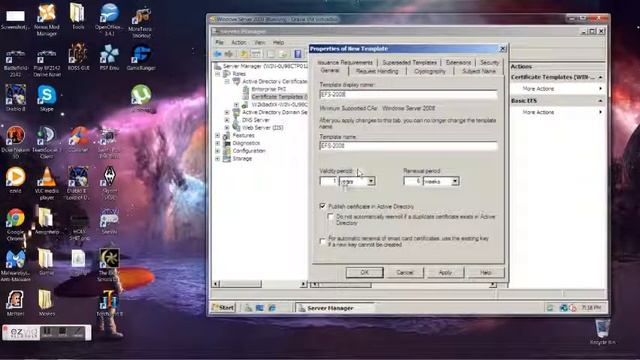
Task: Open the Extensions tab
Action: pos(458,62)
